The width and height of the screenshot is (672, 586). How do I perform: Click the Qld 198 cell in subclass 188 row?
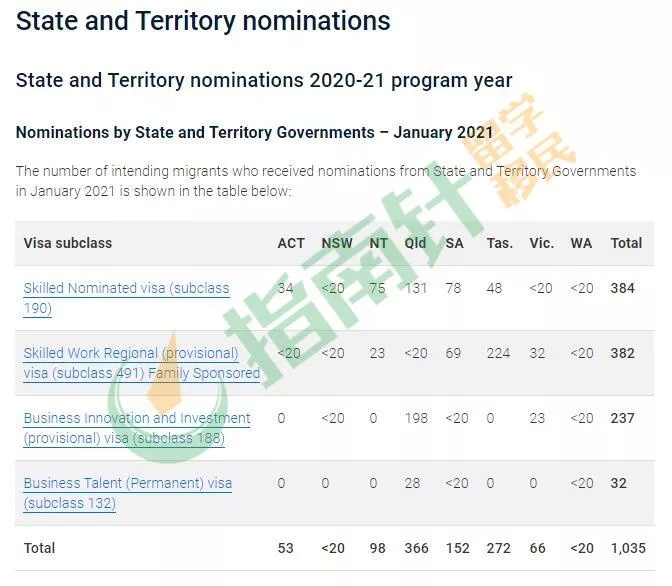point(416,418)
